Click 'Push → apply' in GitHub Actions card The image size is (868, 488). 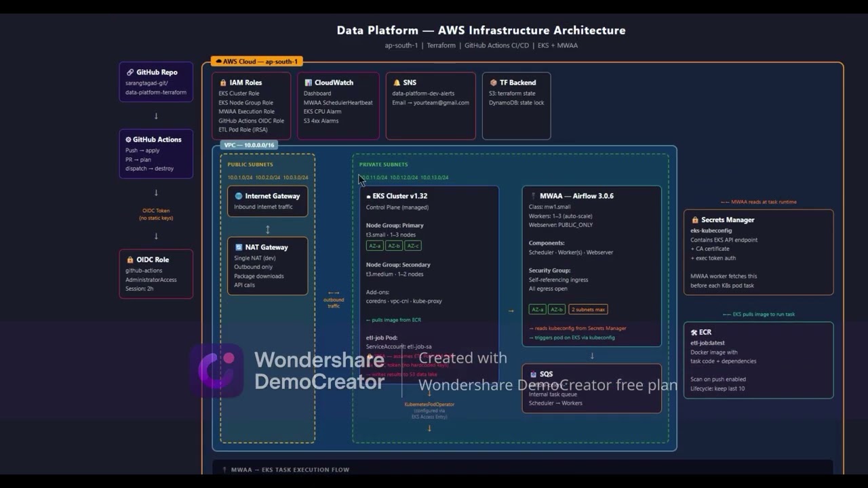click(142, 150)
